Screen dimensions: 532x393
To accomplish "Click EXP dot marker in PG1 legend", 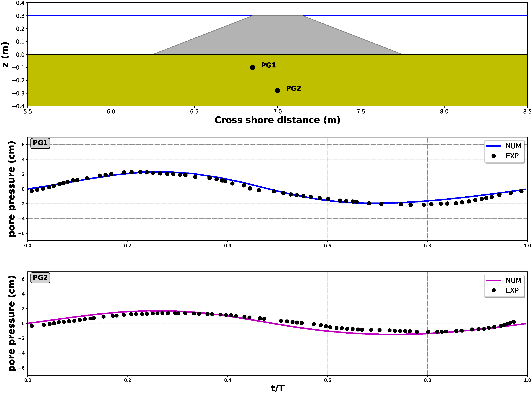I will [494, 156].
